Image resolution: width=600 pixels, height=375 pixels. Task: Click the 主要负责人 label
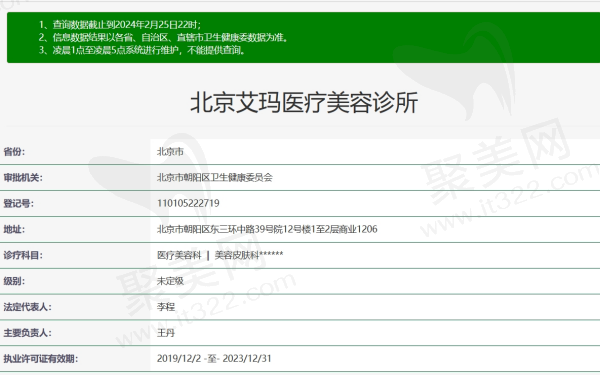(x=27, y=333)
